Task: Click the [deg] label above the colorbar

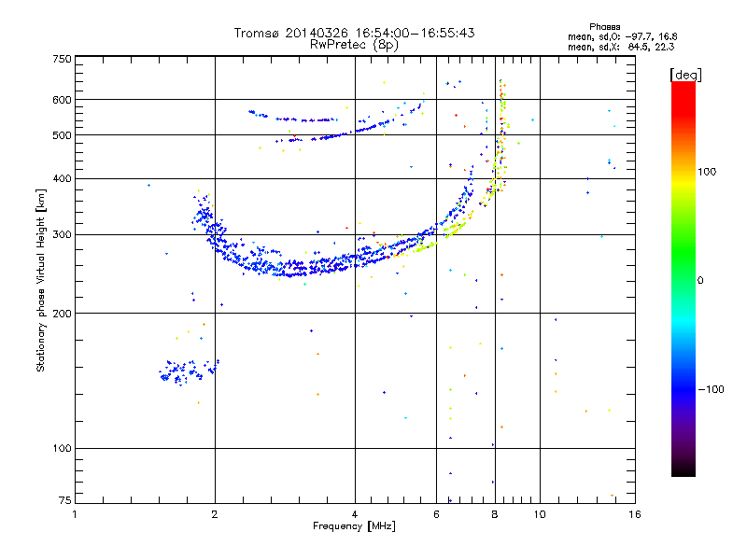Action: [685, 75]
